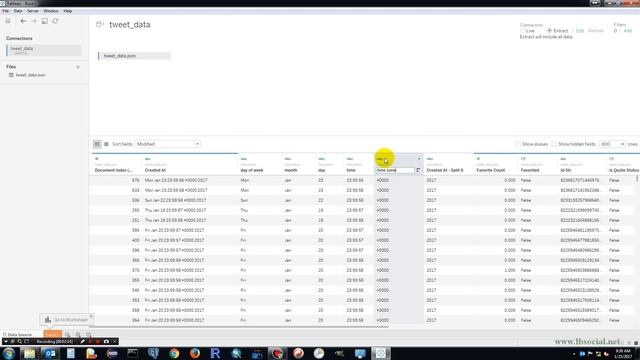Open Outlook from taskbar
The width and height of the screenshot is (640, 360).
pos(50,353)
